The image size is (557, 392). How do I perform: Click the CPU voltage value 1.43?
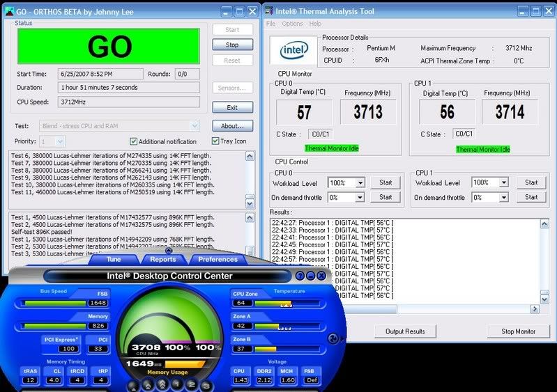pyautogui.click(x=241, y=380)
